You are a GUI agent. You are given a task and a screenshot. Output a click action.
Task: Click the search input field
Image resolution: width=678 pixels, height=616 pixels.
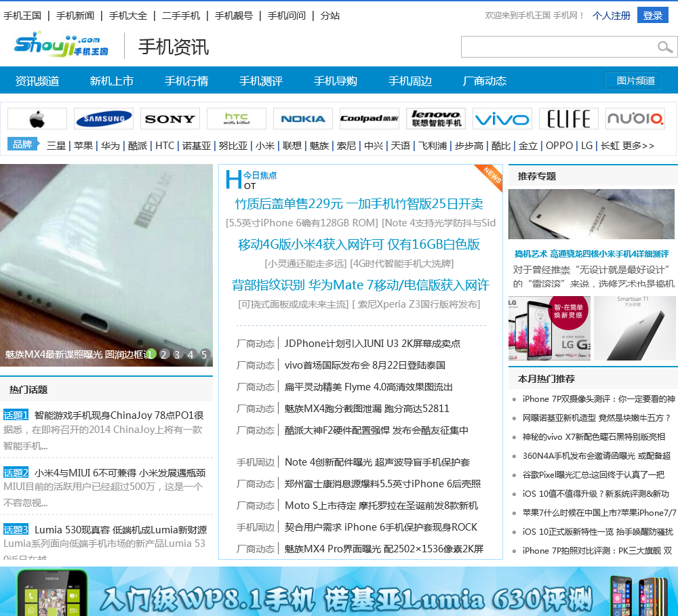(x=559, y=47)
